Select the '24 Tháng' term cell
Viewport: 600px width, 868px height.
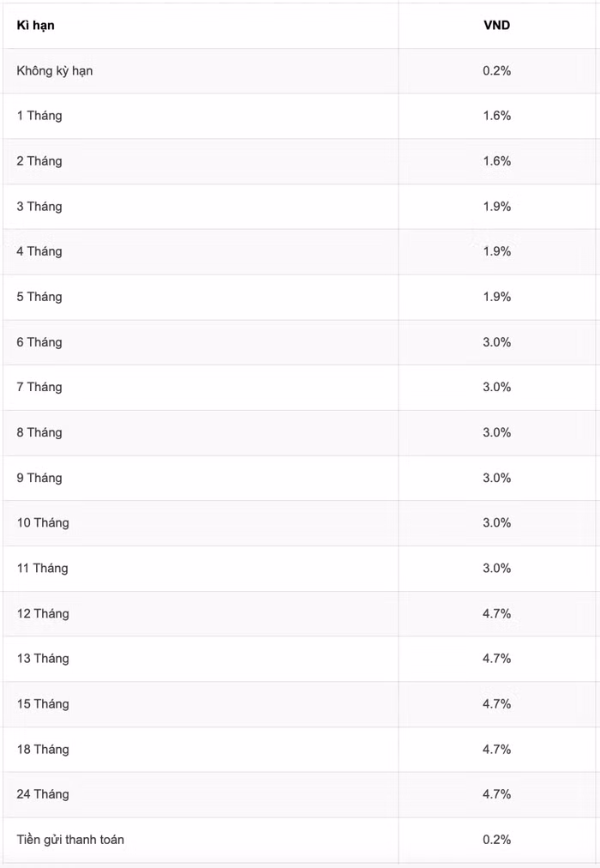coord(43,794)
